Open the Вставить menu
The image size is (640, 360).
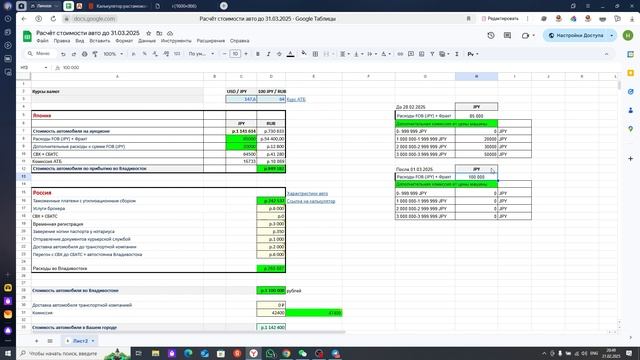point(100,41)
